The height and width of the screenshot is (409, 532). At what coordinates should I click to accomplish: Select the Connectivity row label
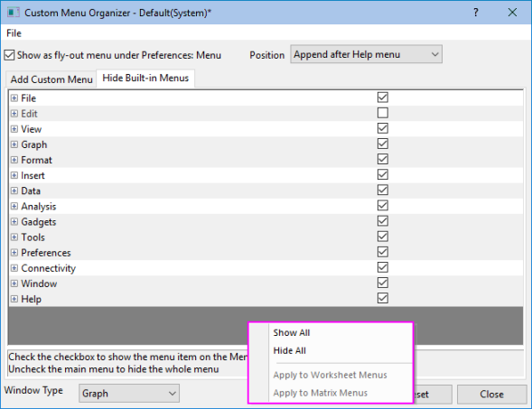(49, 268)
